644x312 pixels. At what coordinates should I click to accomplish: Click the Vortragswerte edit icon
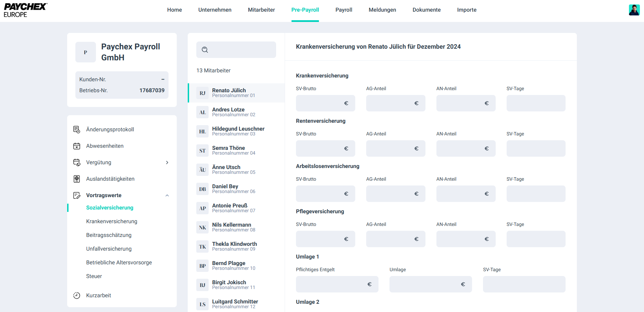77,195
